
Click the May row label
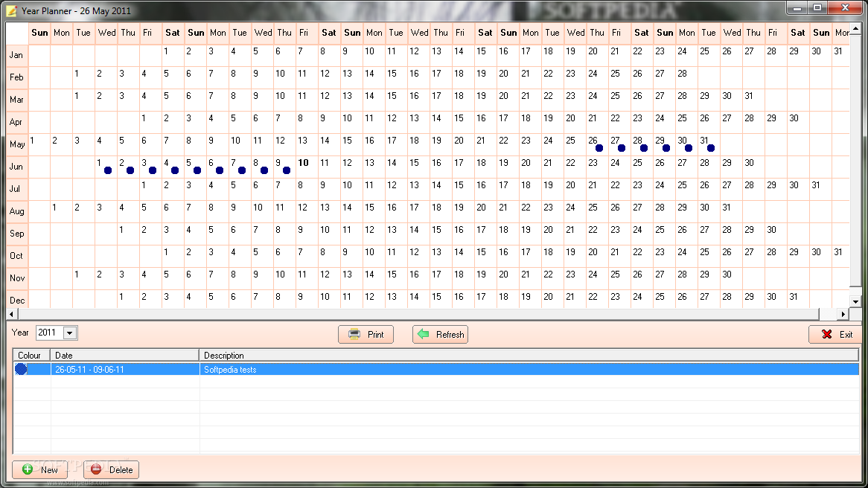coord(17,144)
